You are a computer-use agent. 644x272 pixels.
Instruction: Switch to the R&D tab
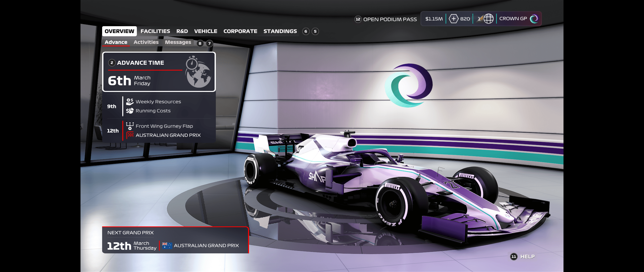pyautogui.click(x=182, y=31)
